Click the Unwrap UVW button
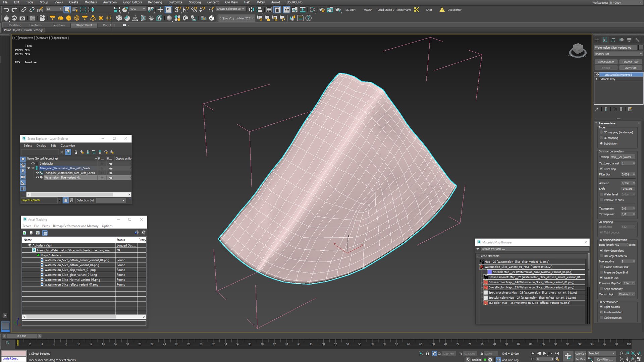The height and width of the screenshot is (362, 644). pyautogui.click(x=630, y=62)
